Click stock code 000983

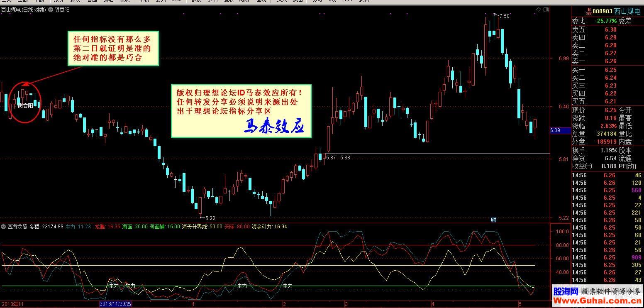tap(602, 12)
